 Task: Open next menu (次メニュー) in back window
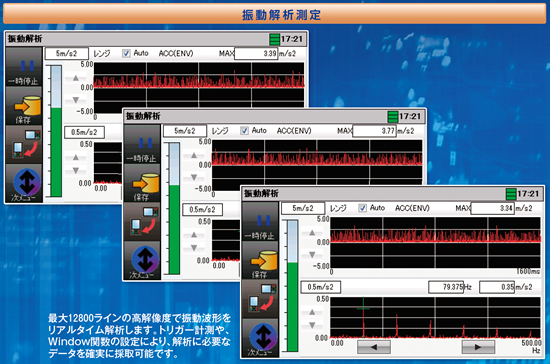coord(24,182)
